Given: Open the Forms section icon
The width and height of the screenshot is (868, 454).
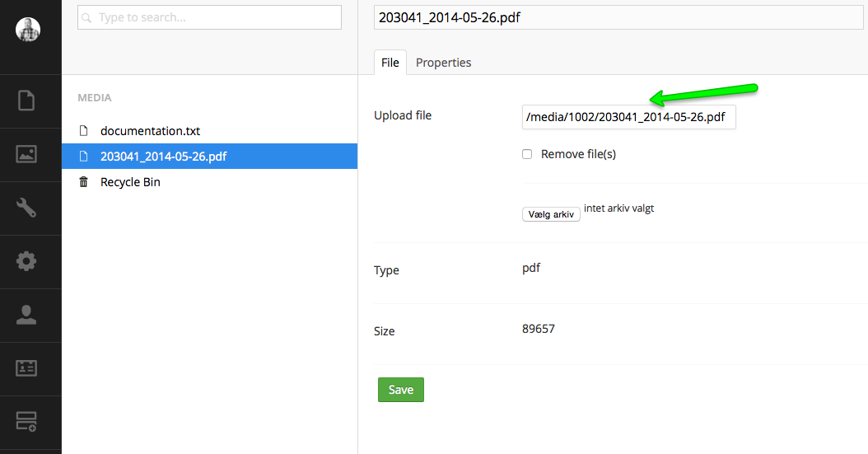Looking at the screenshot, I should [x=26, y=421].
